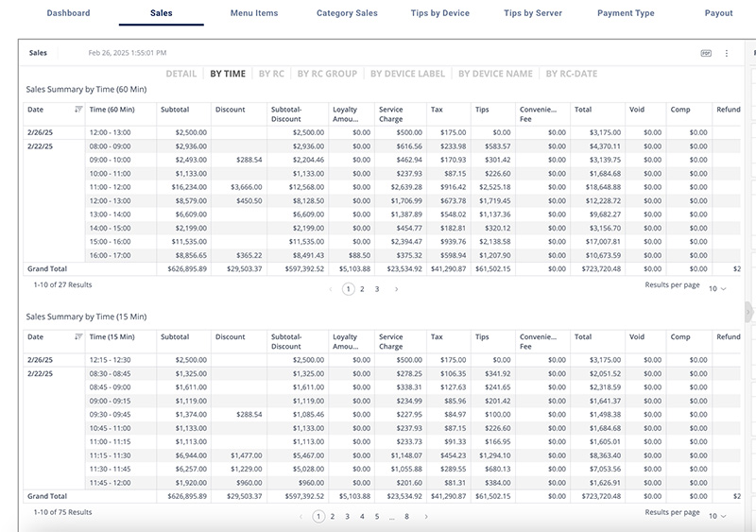Switch to BY RC-DATE view

coord(572,74)
